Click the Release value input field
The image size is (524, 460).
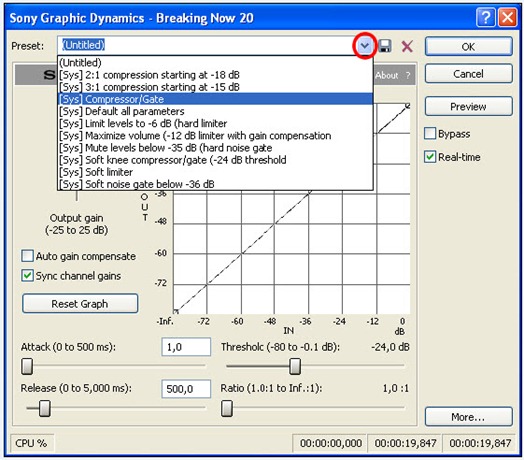click(186, 389)
